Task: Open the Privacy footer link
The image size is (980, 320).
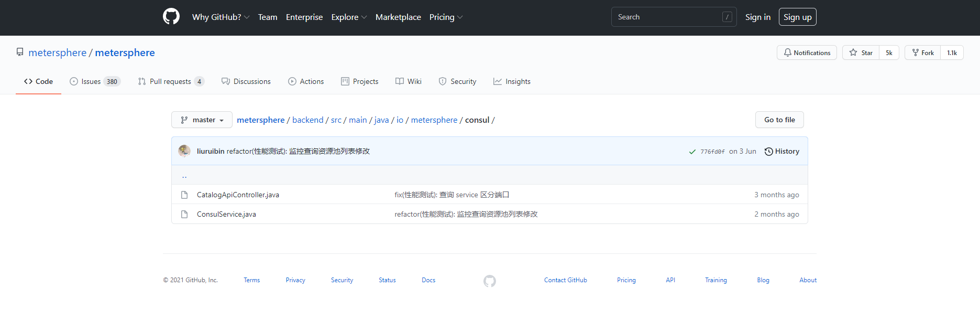Action: (295, 280)
